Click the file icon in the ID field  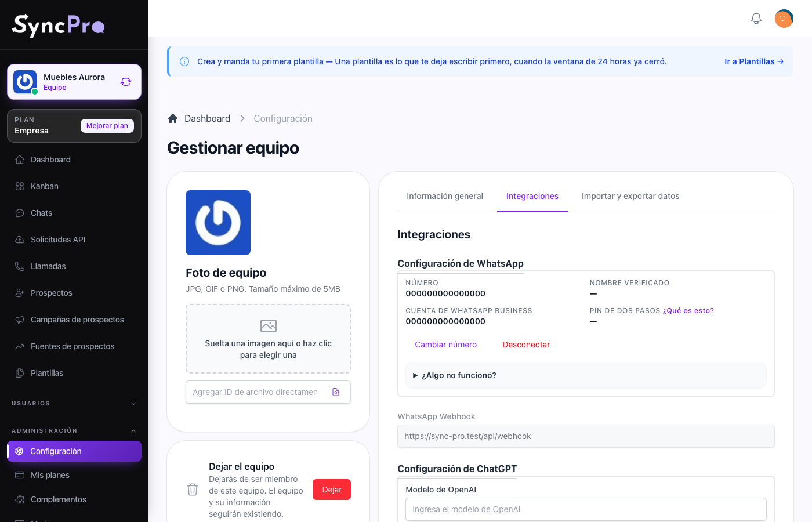tap(336, 392)
